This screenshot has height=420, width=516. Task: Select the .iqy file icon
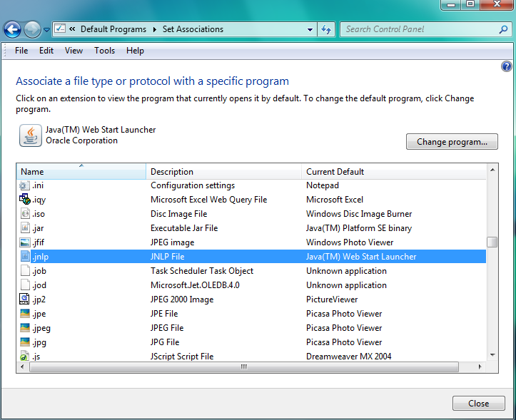[25, 200]
